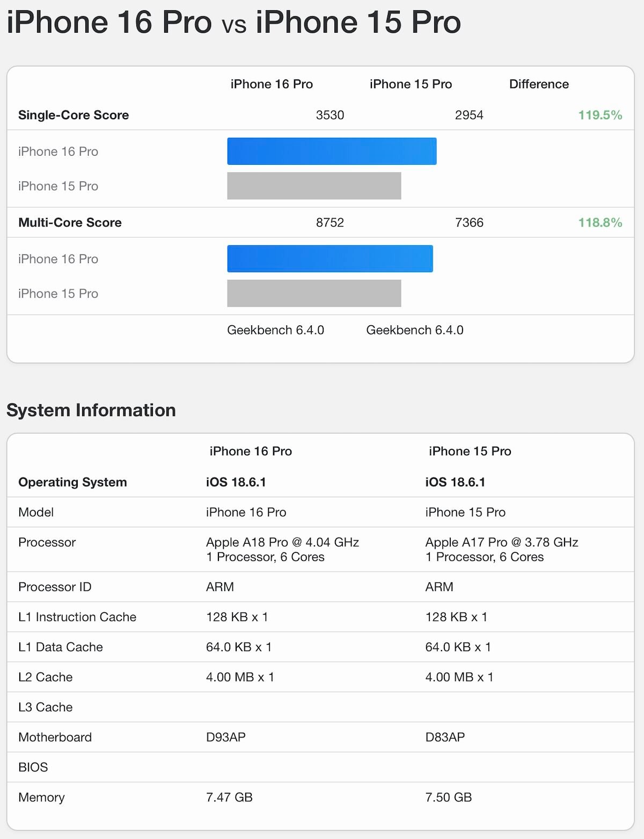Screen dimensions: 644x839
Task: Click the 'System Information' heading
Action: tap(91, 410)
